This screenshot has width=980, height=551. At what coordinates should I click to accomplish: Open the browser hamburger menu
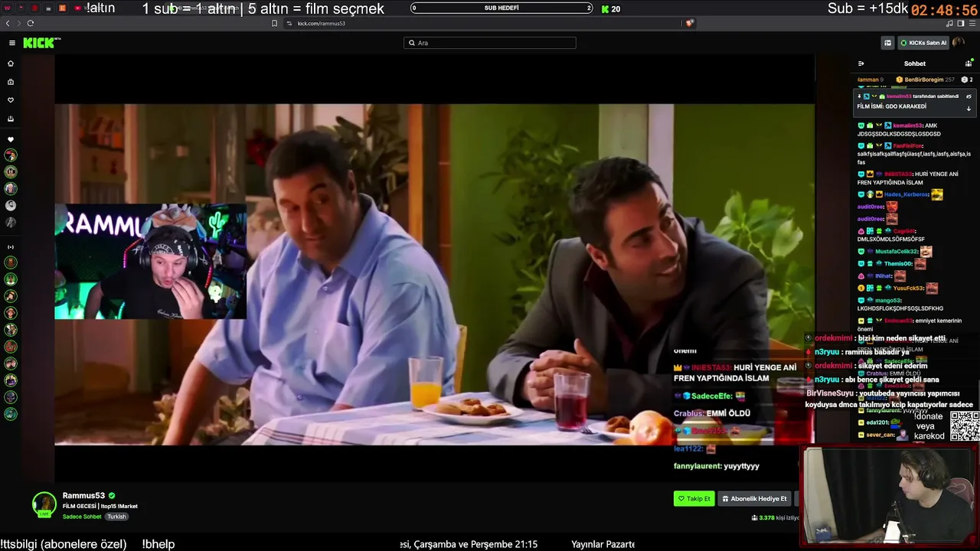[972, 23]
